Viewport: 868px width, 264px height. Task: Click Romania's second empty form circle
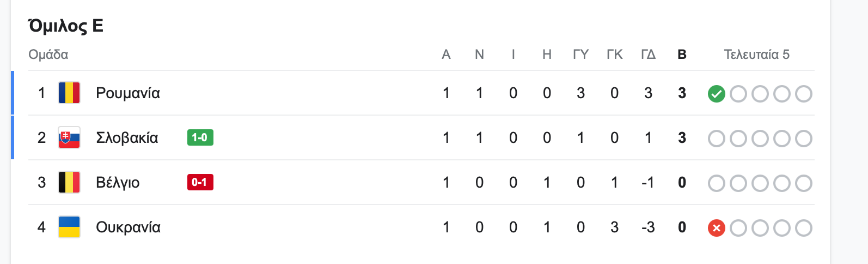coord(760,94)
